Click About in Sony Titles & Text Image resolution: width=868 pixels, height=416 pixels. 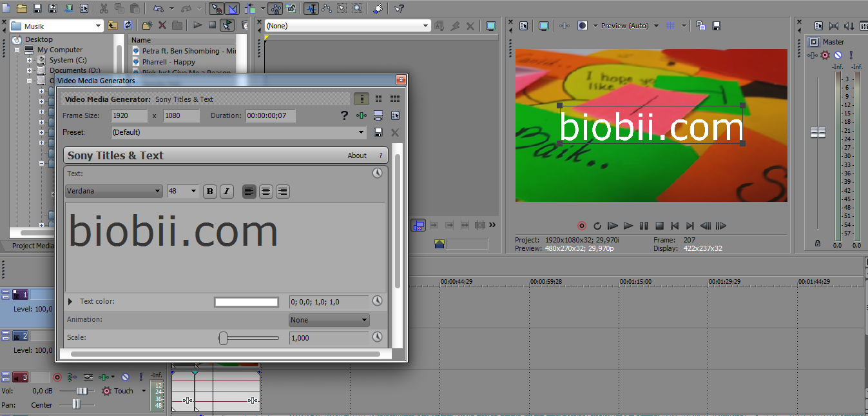[x=357, y=155]
